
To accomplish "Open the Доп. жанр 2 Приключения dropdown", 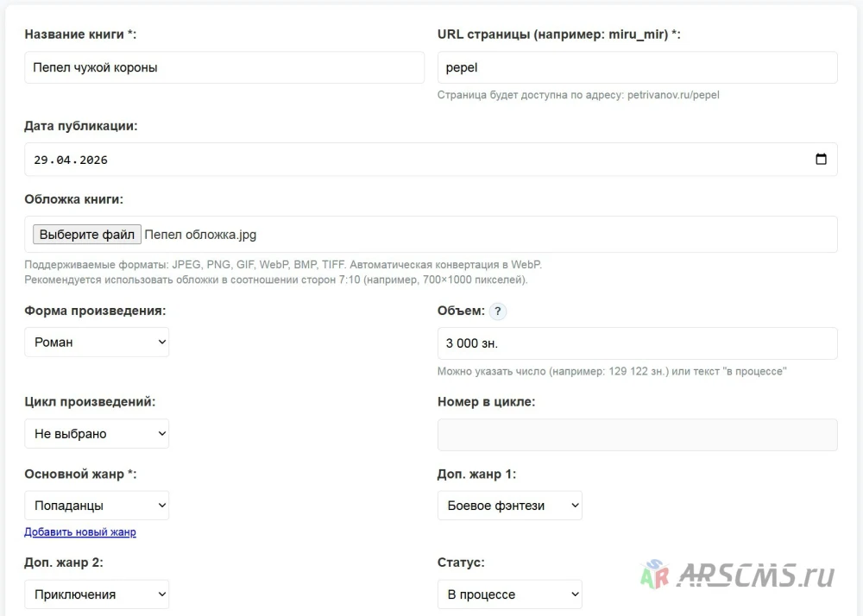I will 97,594.
